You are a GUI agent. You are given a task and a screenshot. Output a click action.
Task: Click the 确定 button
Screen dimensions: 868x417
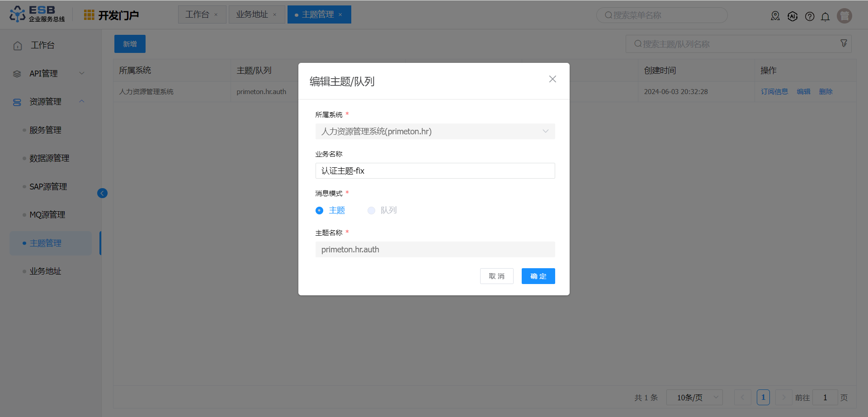(538, 276)
